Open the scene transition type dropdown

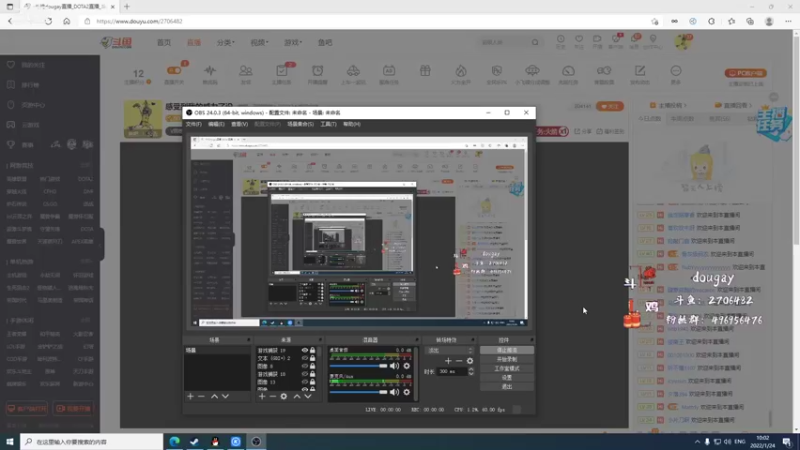tap(450, 351)
